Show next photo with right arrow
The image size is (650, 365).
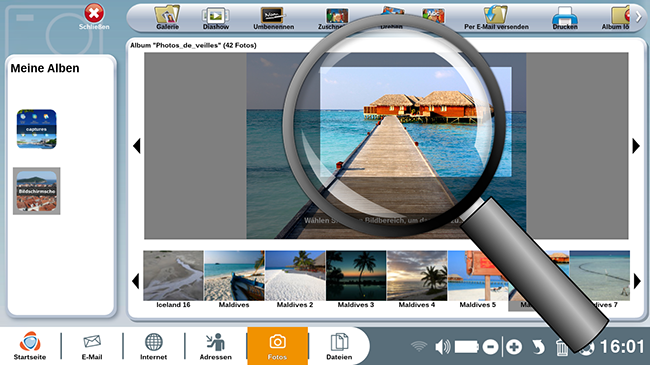636,146
